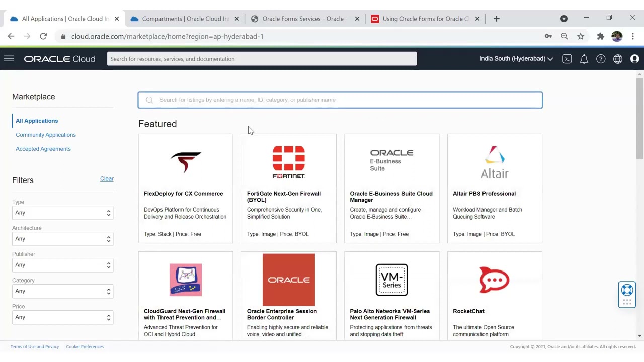Image resolution: width=644 pixels, height=362 pixels.
Task: Click the scrollbar down arrow
Action: click(x=639, y=335)
